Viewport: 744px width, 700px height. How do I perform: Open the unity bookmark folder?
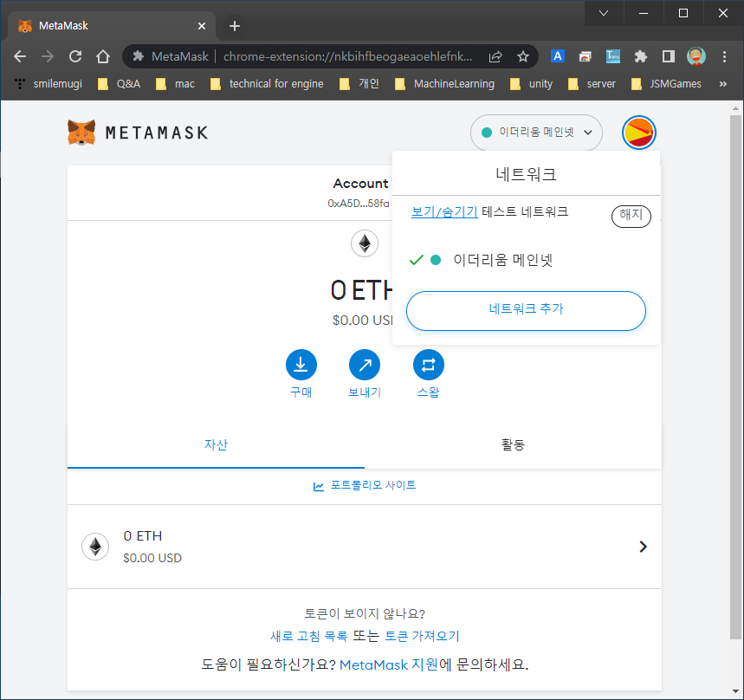[532, 83]
